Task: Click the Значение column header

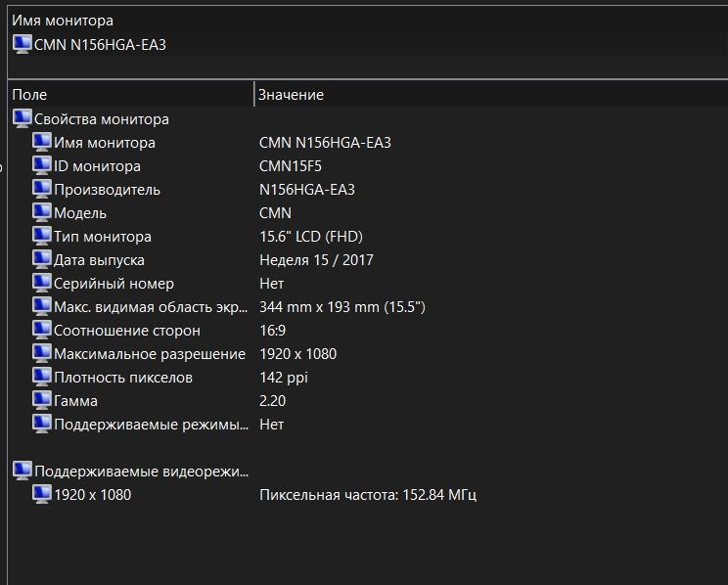Action: [292, 95]
